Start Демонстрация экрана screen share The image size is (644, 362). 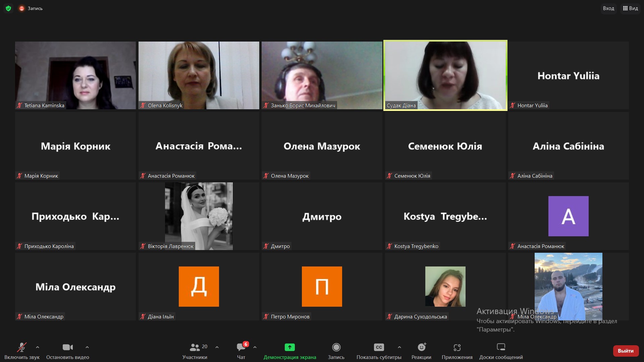(290, 351)
